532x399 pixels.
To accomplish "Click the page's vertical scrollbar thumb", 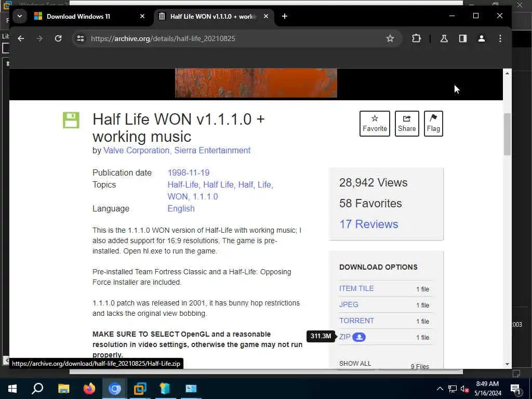I will (x=507, y=134).
